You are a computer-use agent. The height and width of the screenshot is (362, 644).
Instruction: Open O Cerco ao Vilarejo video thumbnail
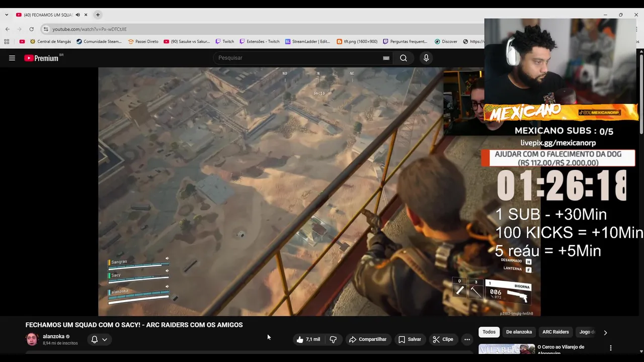[x=506, y=349]
